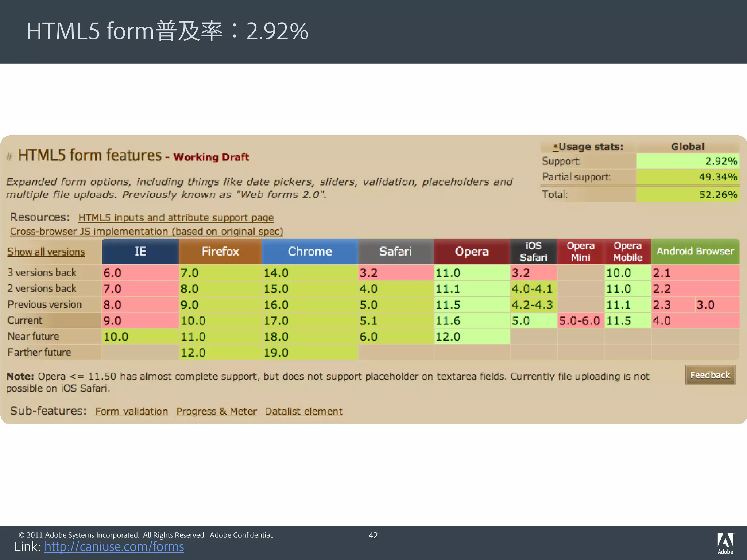
Task: Click the Feedback button
Action: click(710, 375)
